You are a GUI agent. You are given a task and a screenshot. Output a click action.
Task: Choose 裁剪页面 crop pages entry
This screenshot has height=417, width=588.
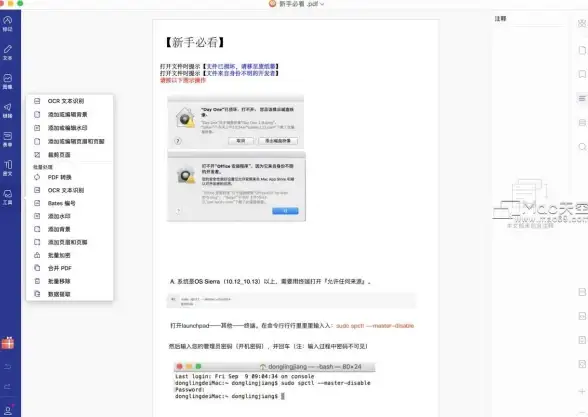click(70, 155)
